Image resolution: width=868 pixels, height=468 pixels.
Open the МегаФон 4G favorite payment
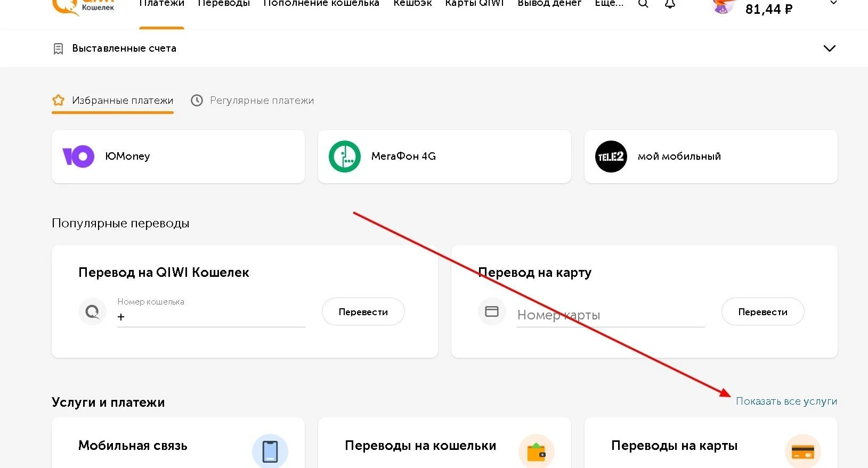445,157
